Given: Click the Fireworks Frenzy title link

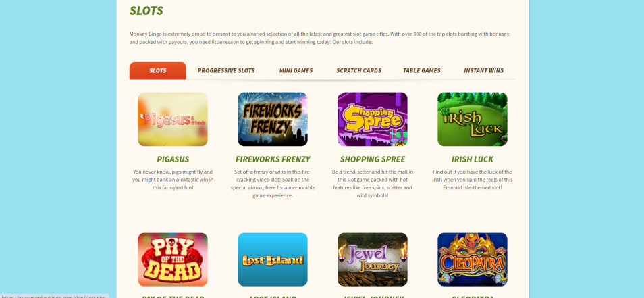Looking at the screenshot, I should coord(273,159).
